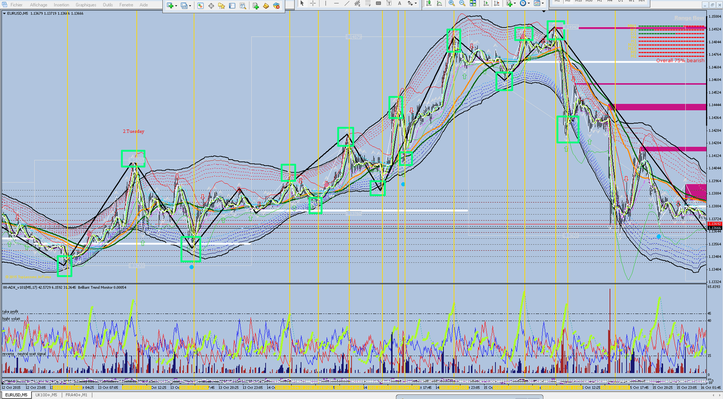
Task: Open the Fichier menu
Action: 16,5
